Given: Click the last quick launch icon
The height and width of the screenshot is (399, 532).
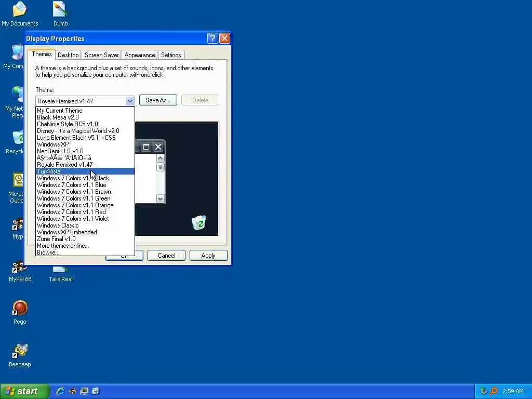Looking at the screenshot, I should (x=96, y=391).
